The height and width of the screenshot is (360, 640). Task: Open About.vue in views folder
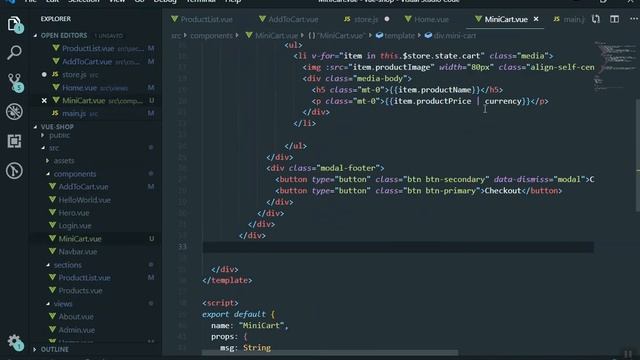pyautogui.click(x=76, y=317)
